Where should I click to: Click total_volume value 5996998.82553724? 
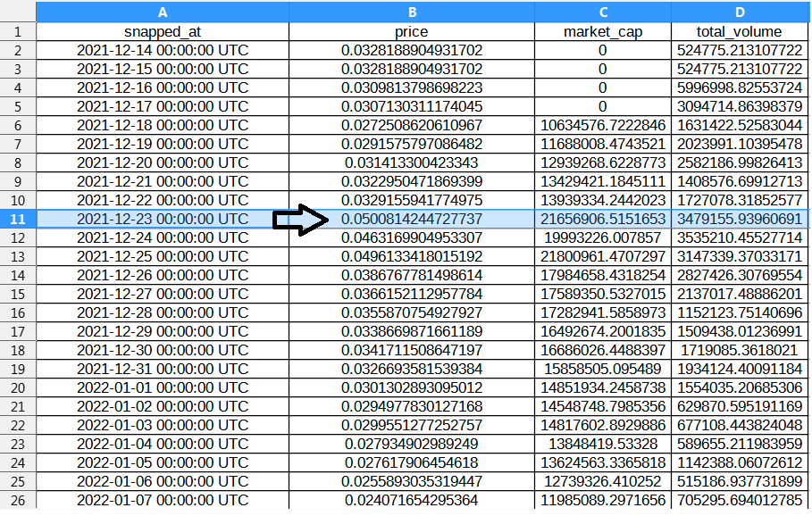click(740, 87)
